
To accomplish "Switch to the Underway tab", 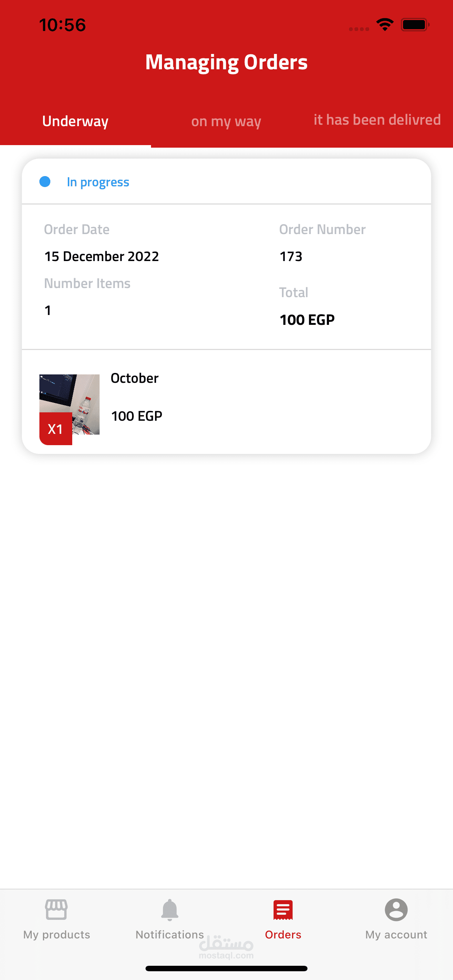I will [x=75, y=121].
